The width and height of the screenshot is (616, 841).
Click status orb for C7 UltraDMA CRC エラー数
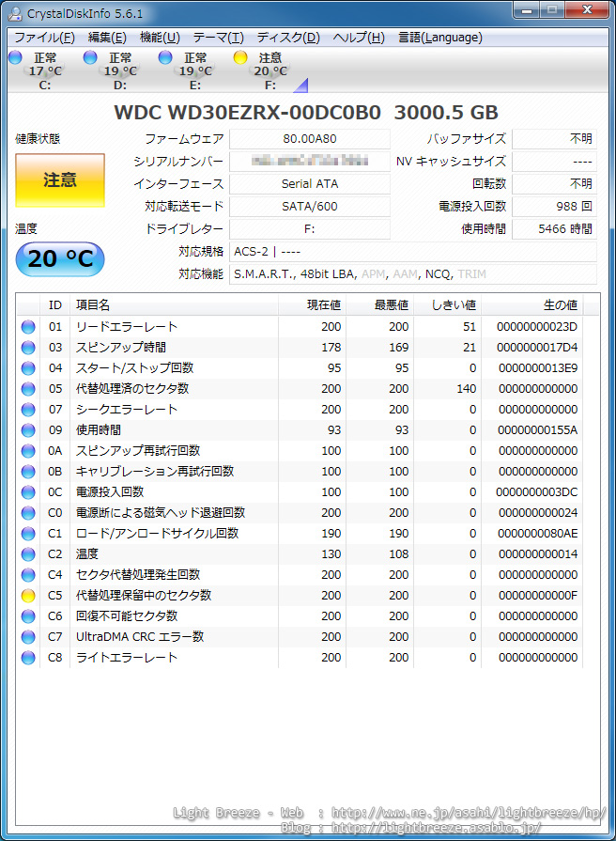(28, 637)
